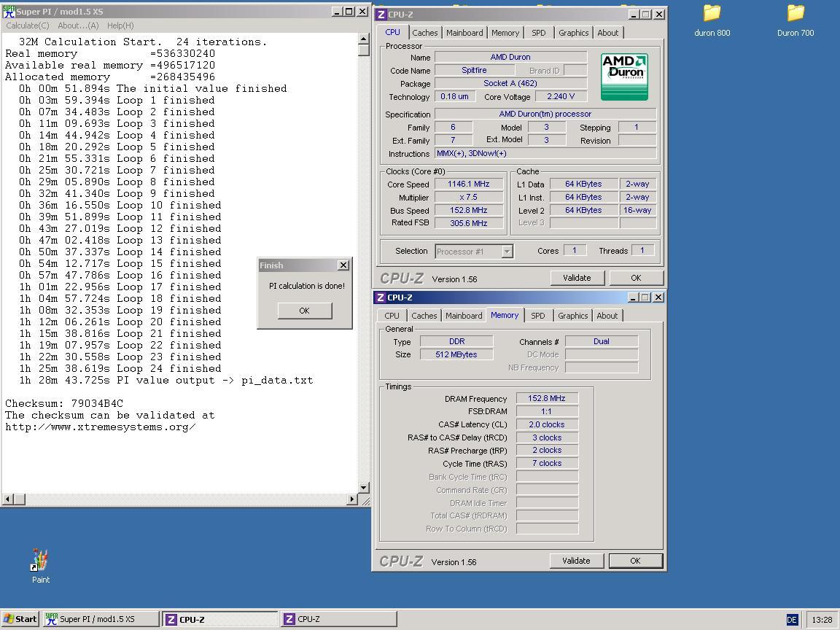Click Super PI vertical scrollbar down arrow
This screenshot has height=630, width=840.
[364, 488]
